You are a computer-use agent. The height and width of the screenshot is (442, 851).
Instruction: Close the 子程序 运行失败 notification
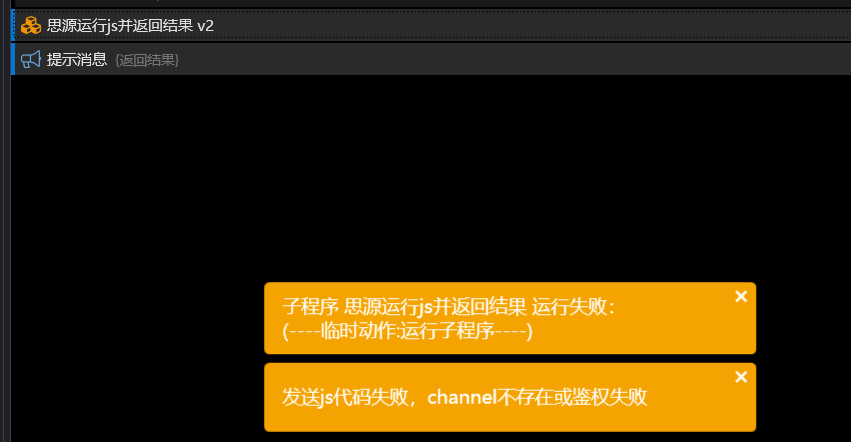click(x=741, y=296)
